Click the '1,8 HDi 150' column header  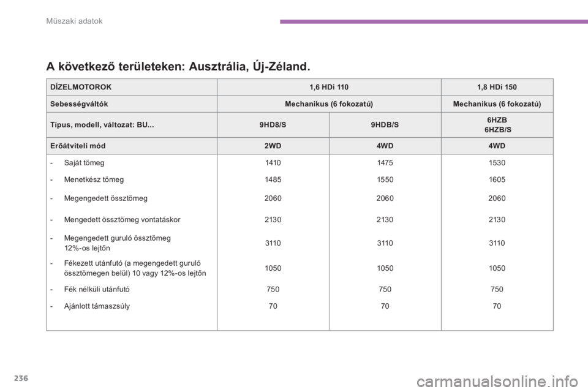tap(497, 87)
